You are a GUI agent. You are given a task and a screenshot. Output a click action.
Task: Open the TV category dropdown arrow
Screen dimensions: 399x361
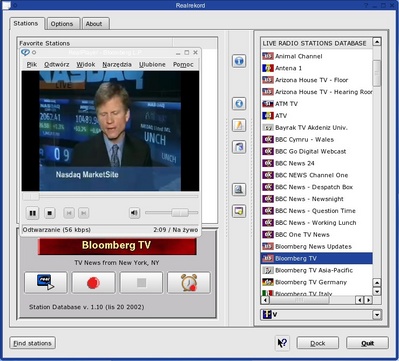[377, 315]
